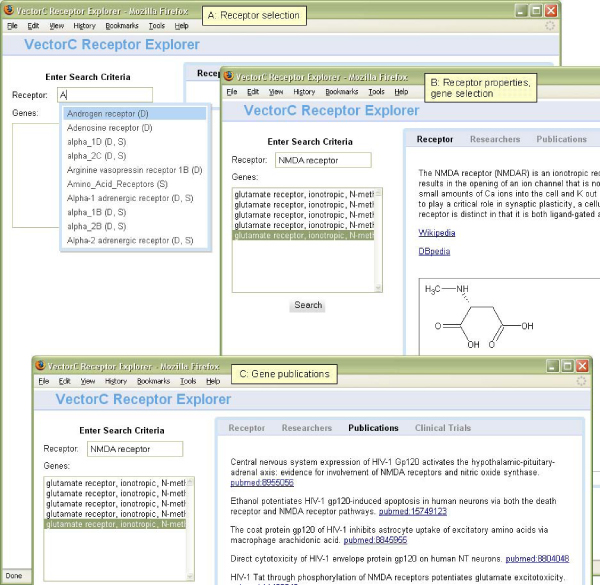Switch to Researchers tab in window B
The width and height of the screenshot is (600, 585).
(495, 139)
